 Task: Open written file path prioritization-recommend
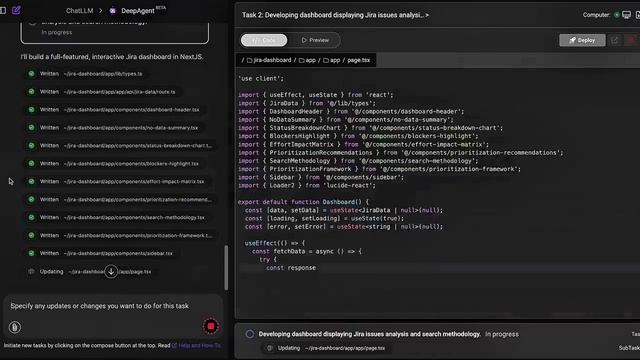[138, 200]
